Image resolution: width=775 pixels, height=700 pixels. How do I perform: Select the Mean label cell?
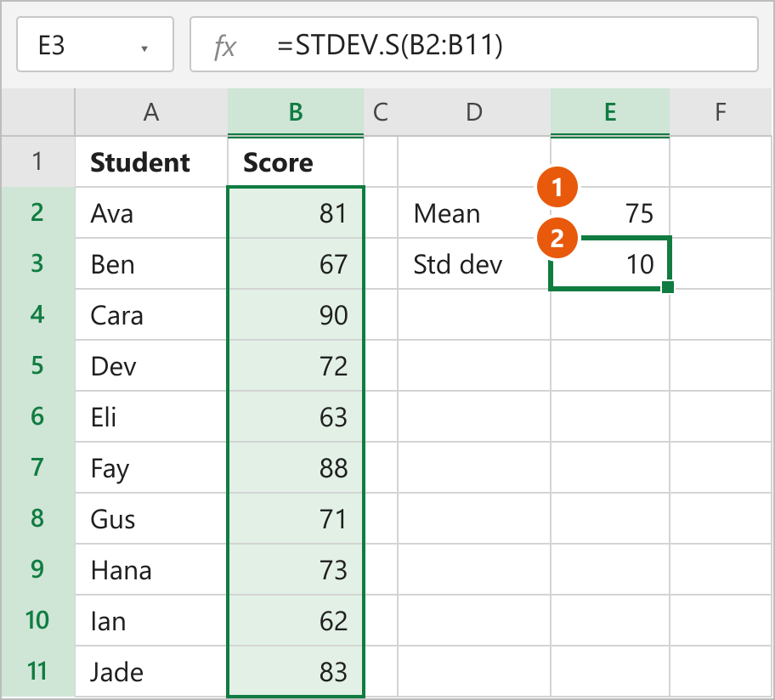[x=474, y=213]
